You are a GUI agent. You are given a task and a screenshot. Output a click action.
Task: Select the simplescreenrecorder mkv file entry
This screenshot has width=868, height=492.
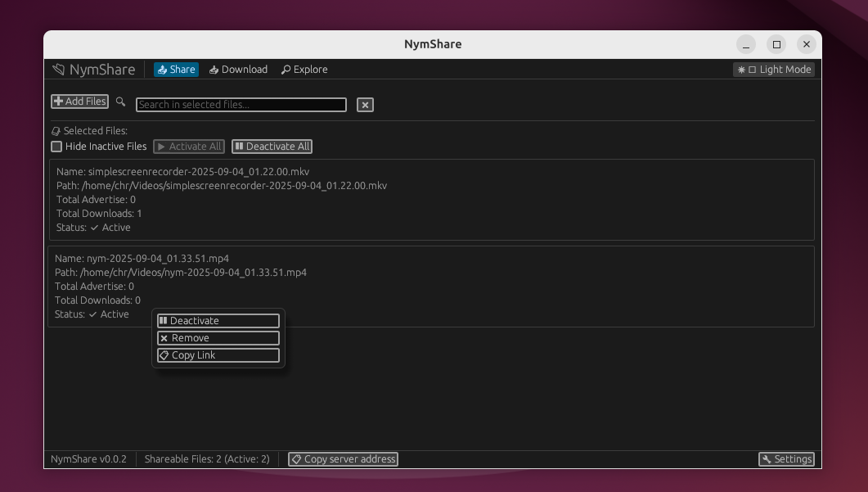coord(431,199)
